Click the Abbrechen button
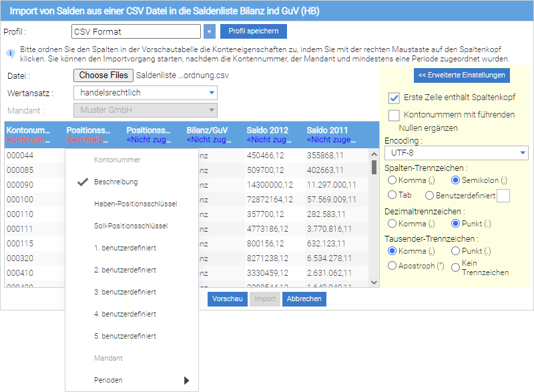 pyautogui.click(x=304, y=299)
